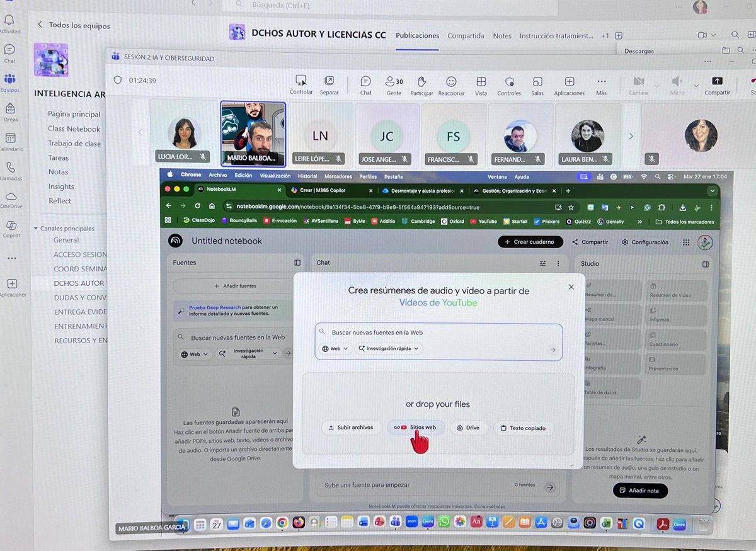
Task: Collapse the Studio panel icon
Action: (706, 264)
